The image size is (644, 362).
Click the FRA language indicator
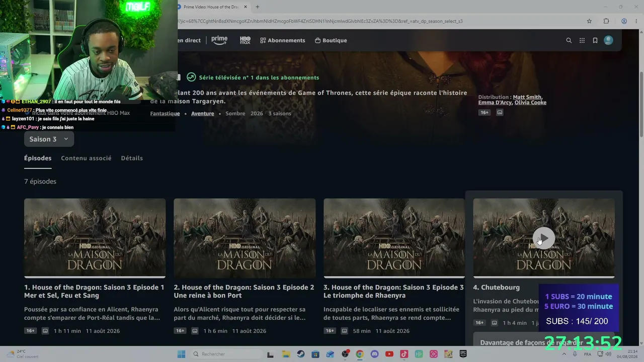(x=588, y=354)
